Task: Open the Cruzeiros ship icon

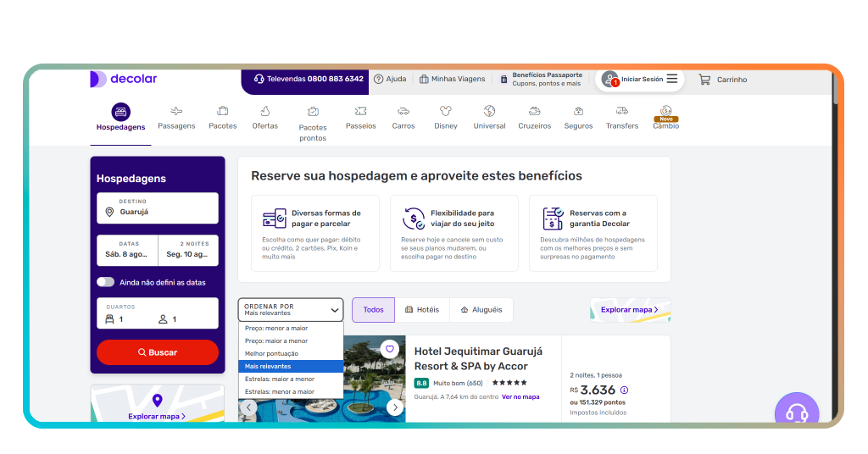Action: (x=535, y=111)
